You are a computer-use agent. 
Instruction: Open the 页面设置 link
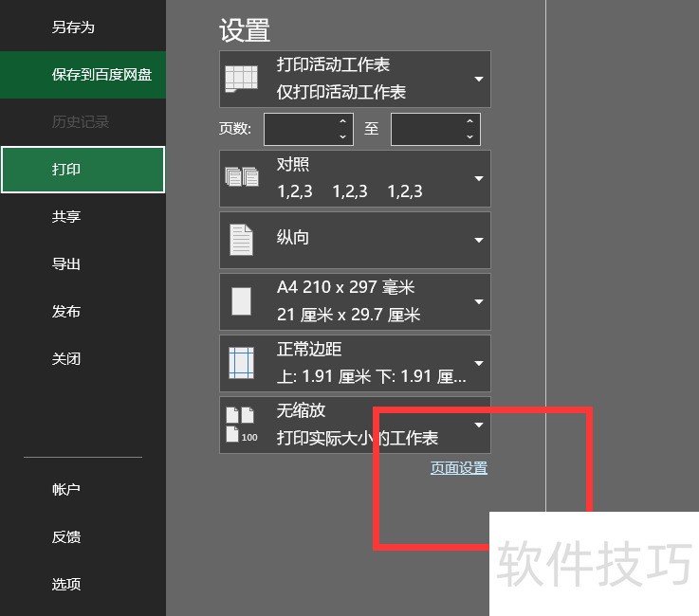[459, 468]
